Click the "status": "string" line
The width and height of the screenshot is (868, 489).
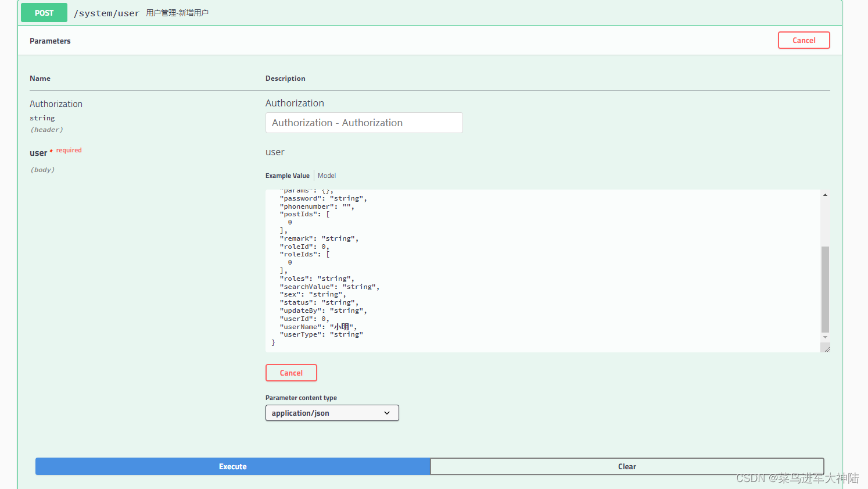(319, 302)
